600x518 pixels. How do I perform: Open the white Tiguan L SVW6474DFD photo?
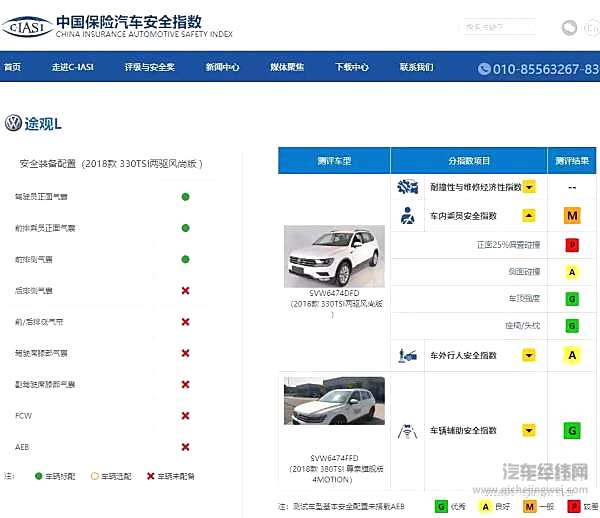point(334,256)
